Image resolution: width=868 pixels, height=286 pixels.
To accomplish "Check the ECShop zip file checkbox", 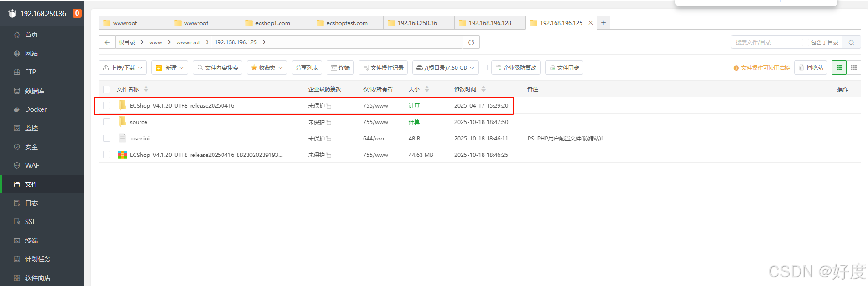I will (107, 155).
